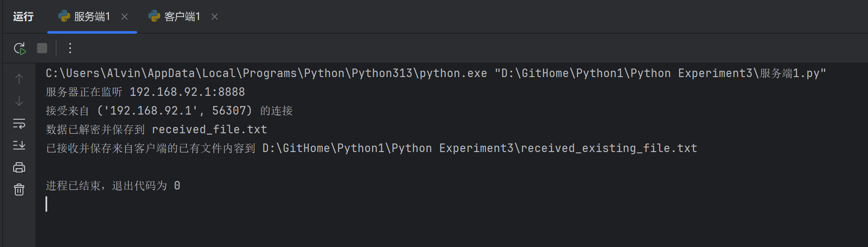Switch to the 客户端1 run tab
868x247 pixels.
pyautogui.click(x=182, y=17)
